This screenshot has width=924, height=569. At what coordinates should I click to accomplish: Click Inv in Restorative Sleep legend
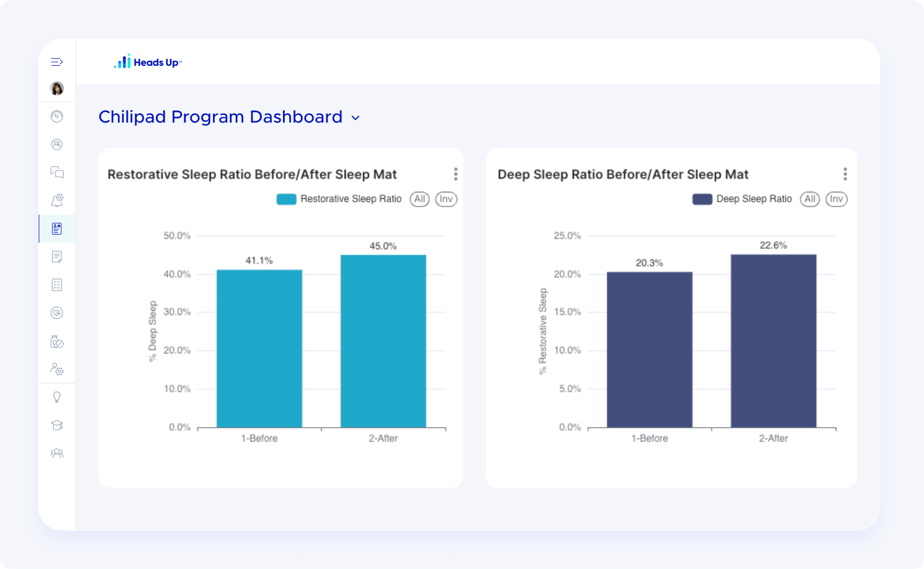[446, 199]
